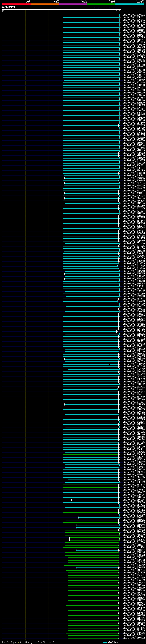Click the white query sequence bar
The width and height of the screenshot is (146, 644).
tap(61, 10)
